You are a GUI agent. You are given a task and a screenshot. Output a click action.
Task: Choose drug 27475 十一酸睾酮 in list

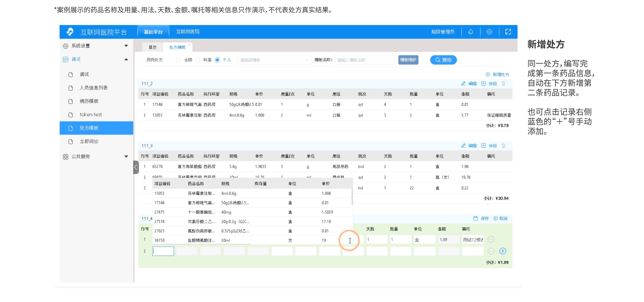pos(252,212)
